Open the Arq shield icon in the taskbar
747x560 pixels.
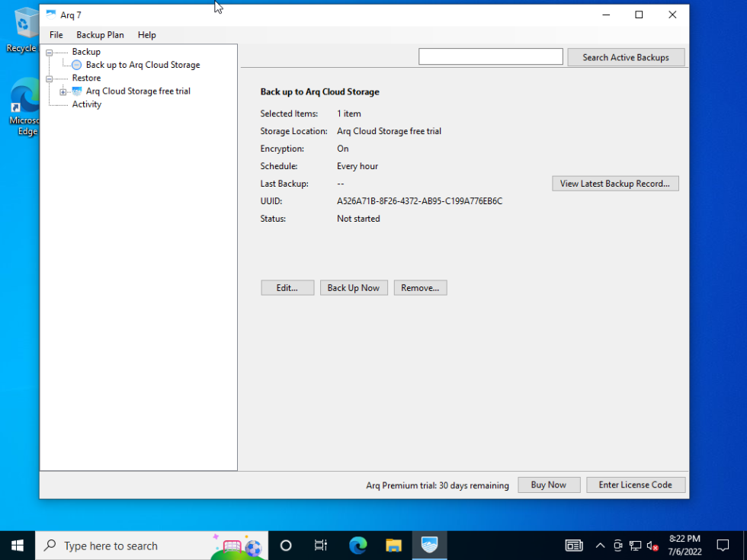(x=429, y=545)
